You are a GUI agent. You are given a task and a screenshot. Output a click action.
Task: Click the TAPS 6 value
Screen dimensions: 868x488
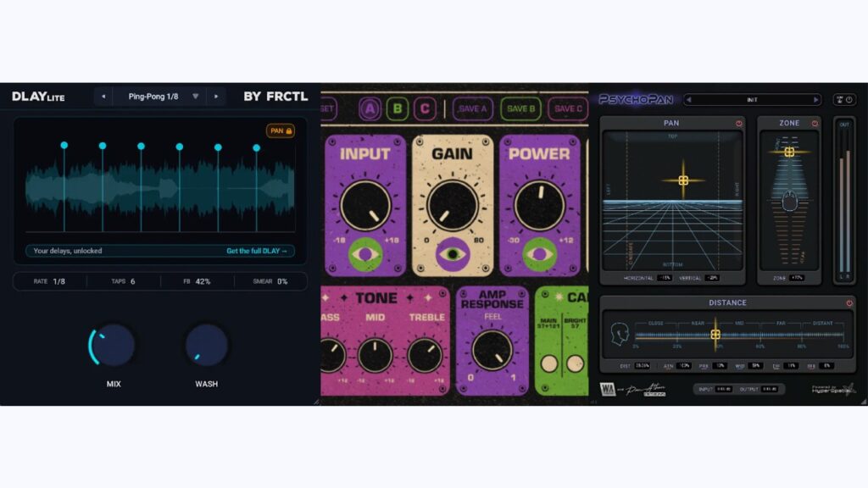[132, 281]
